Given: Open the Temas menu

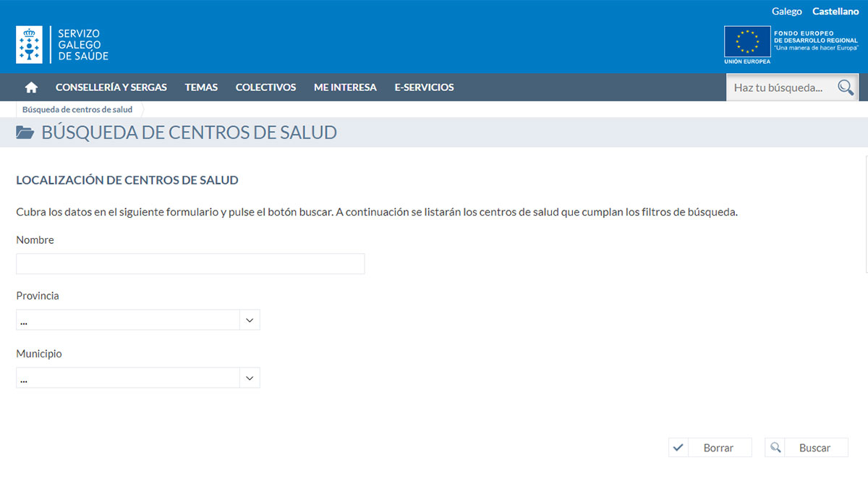Looking at the screenshot, I should click(201, 88).
